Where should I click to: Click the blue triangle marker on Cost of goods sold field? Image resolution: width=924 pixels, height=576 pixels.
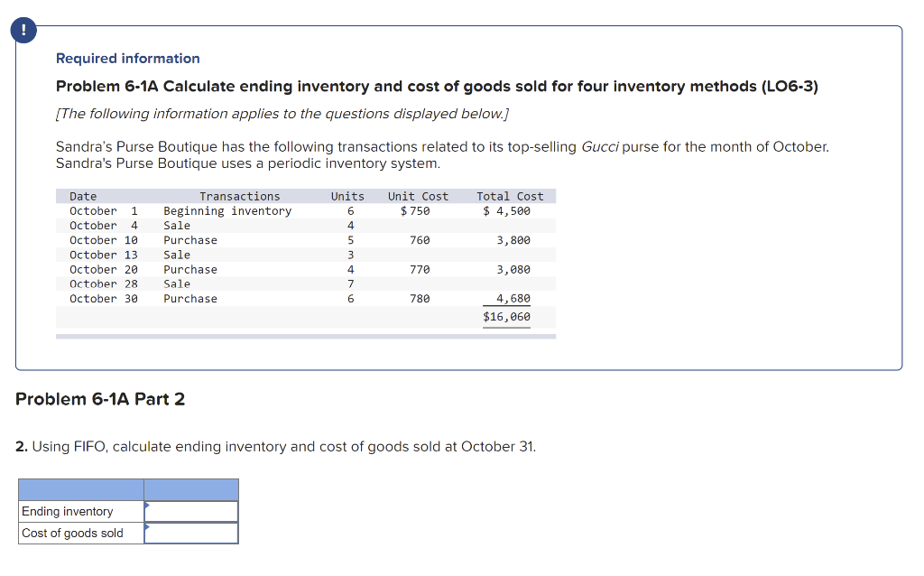[x=147, y=527]
